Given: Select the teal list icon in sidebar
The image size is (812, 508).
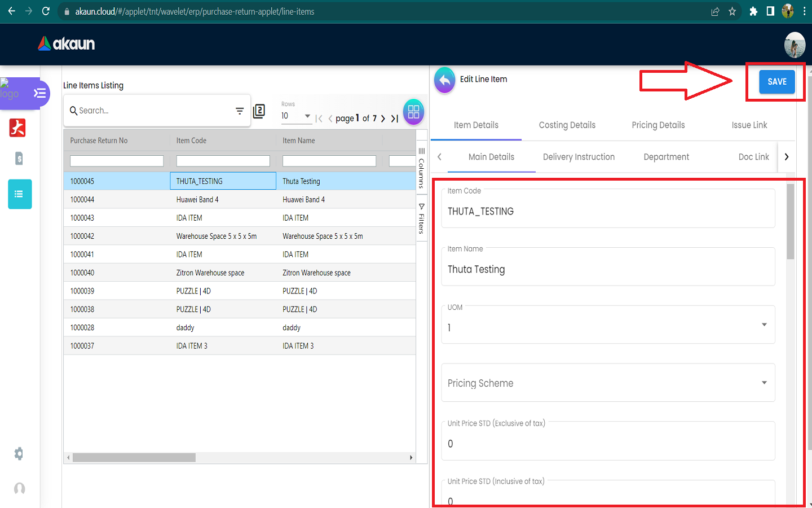Looking at the screenshot, I should [x=20, y=194].
